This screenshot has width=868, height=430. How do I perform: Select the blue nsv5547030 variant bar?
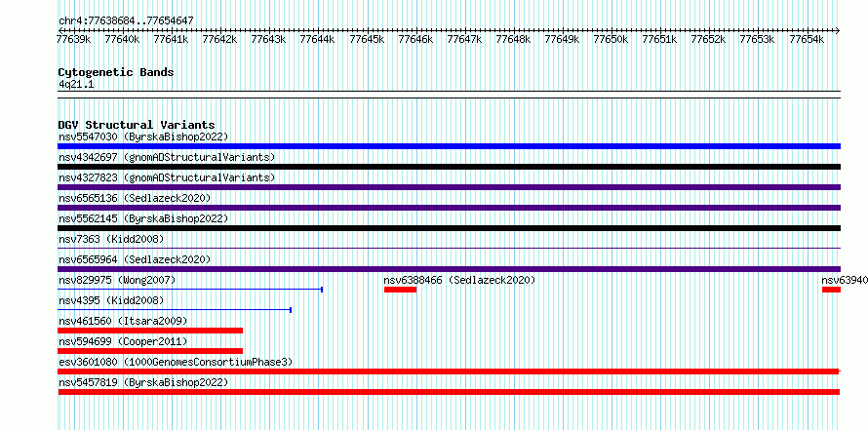[449, 146]
